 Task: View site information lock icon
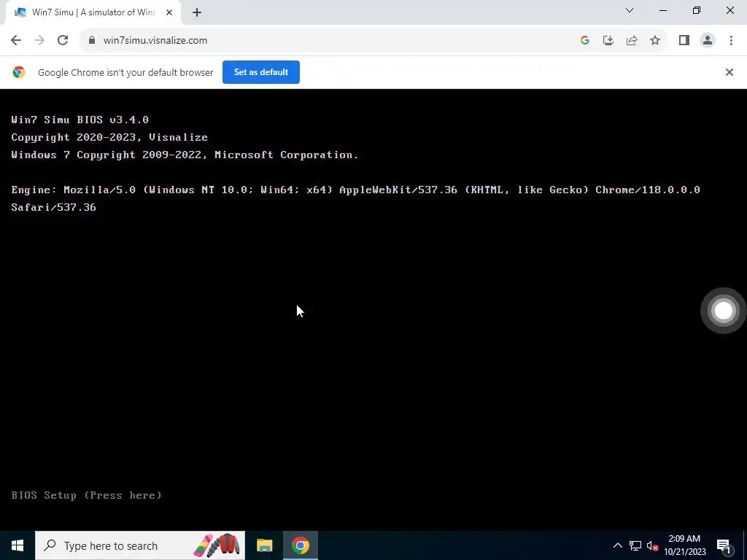[92, 41]
